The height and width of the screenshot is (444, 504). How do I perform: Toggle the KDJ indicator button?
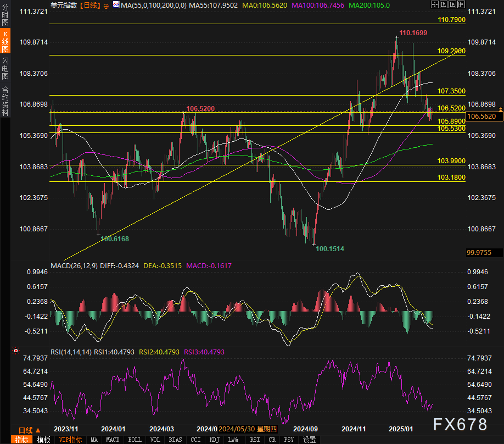click(x=214, y=440)
